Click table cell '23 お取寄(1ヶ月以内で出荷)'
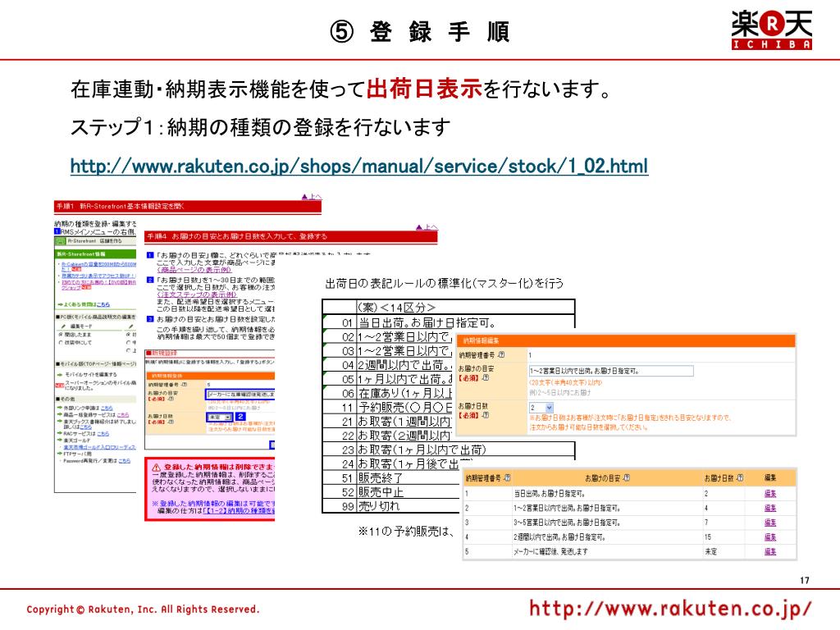The width and height of the screenshot is (840, 630). (x=449, y=450)
